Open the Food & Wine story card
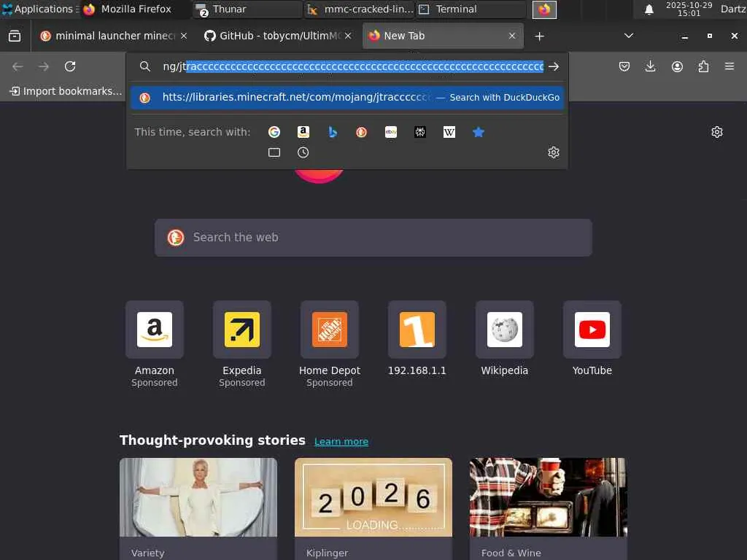The image size is (747, 560). pos(549,508)
